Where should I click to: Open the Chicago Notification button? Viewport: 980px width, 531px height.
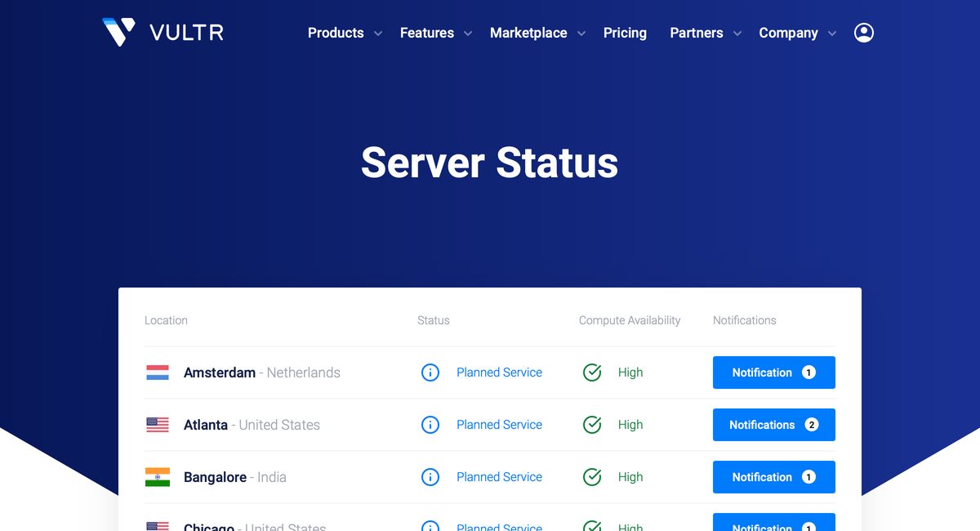tap(774, 522)
